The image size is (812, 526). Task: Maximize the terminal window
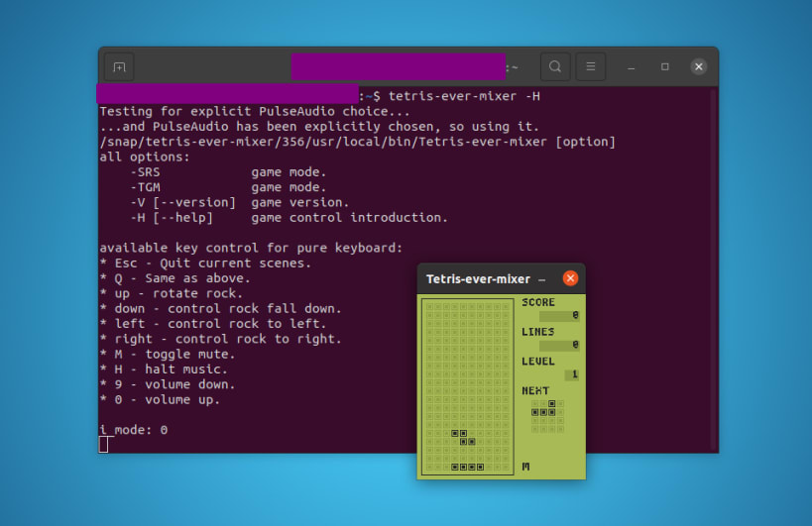665,66
